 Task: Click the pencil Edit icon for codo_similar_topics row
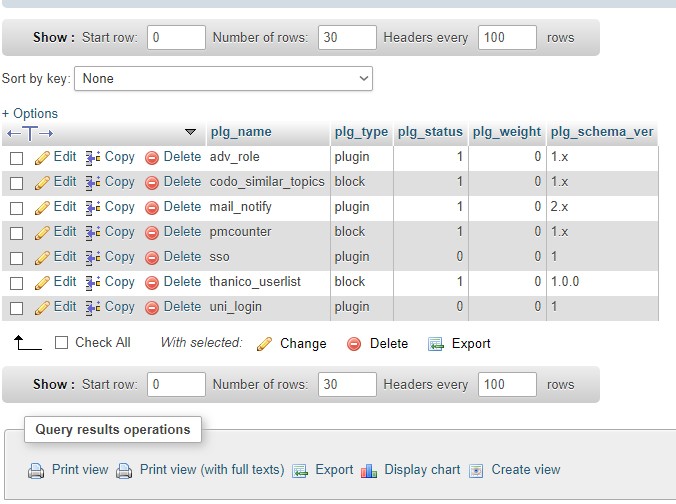[42, 183]
